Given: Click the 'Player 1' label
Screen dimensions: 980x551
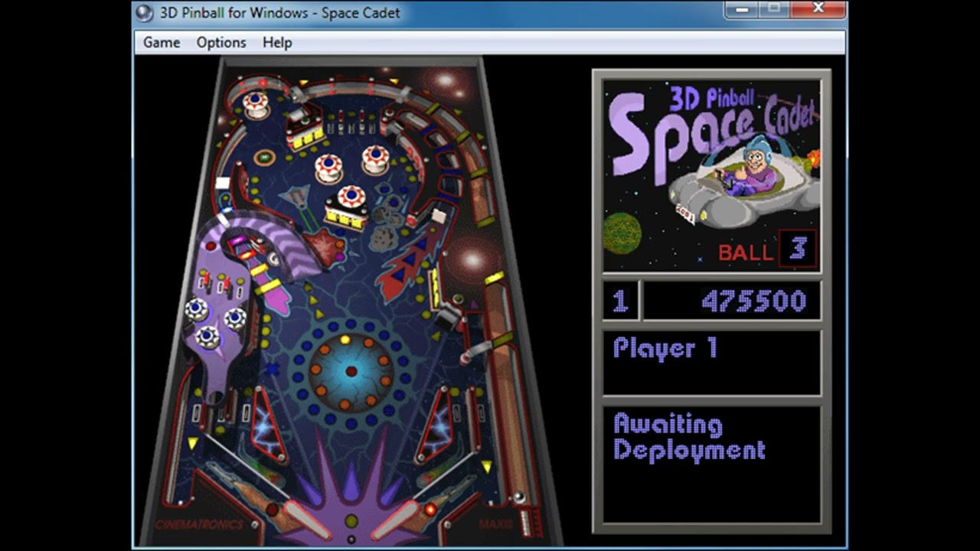Looking at the screenshot, I should point(665,348).
